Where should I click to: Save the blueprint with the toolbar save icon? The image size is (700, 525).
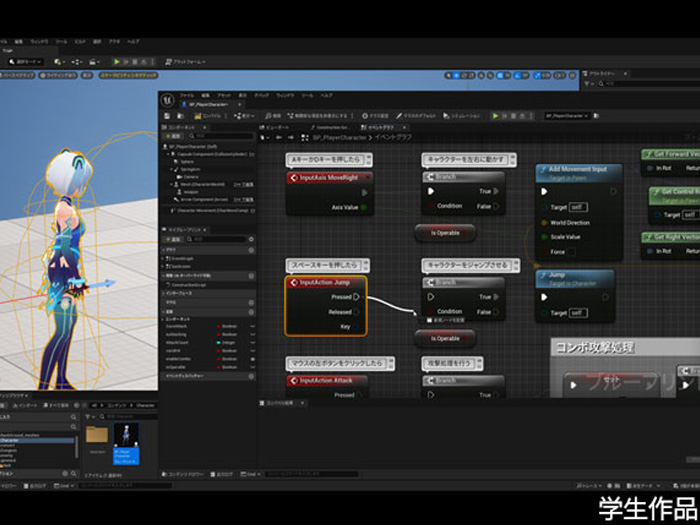[x=167, y=116]
